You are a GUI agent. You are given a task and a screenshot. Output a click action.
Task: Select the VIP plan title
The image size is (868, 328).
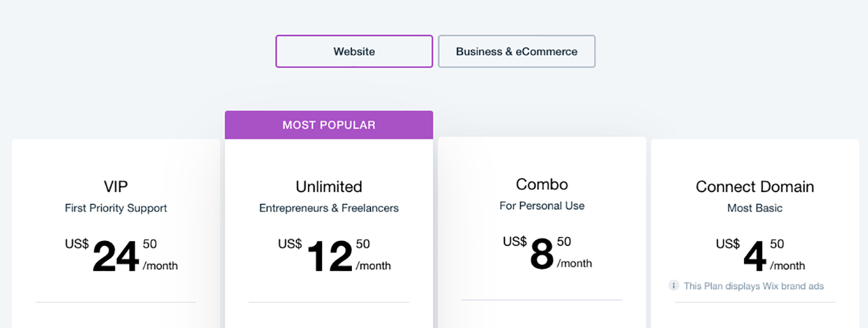116,187
